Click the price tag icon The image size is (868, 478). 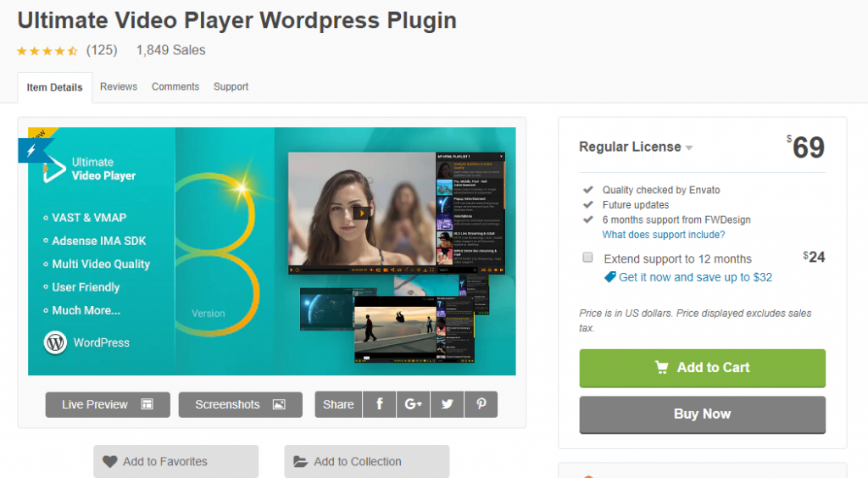(x=609, y=277)
